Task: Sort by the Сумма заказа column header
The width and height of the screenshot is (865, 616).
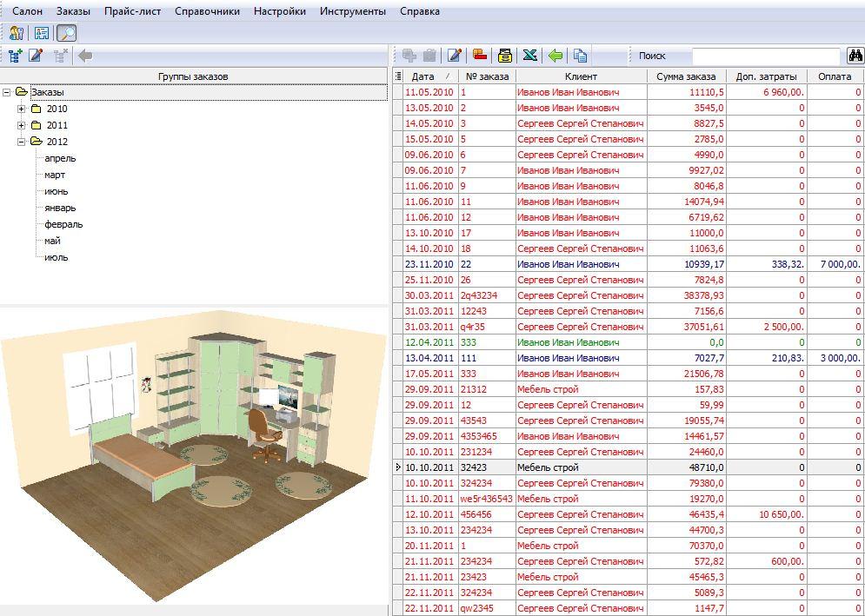Action: (686, 76)
